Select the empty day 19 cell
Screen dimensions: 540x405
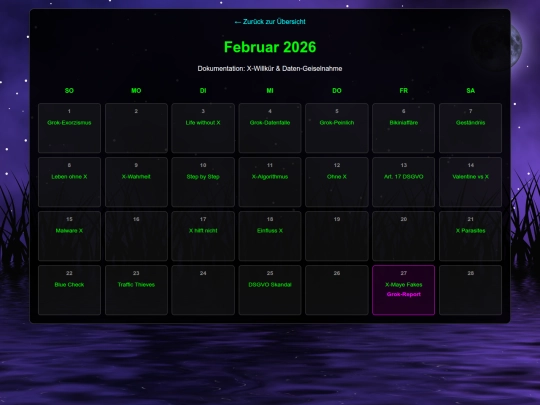coord(336,236)
